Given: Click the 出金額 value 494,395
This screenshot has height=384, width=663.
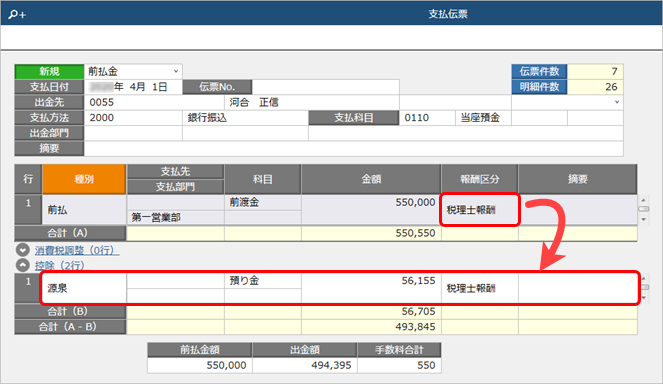Looking at the screenshot, I should 304,365.
